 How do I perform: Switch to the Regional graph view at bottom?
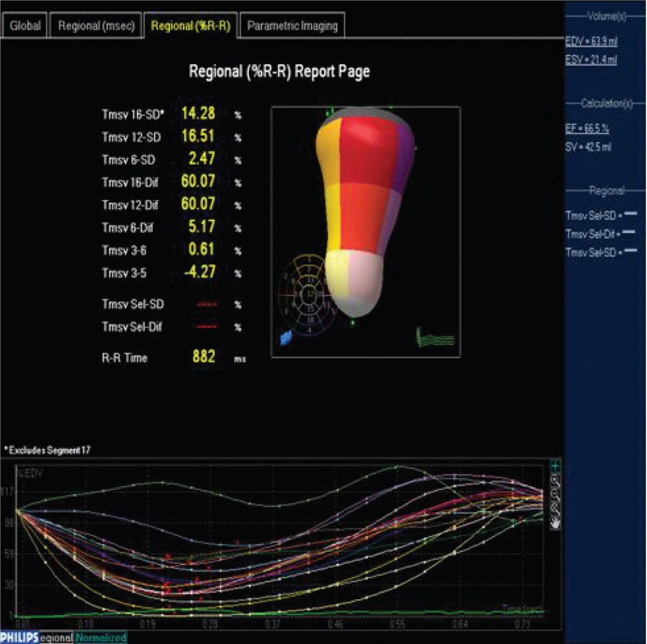point(55,637)
